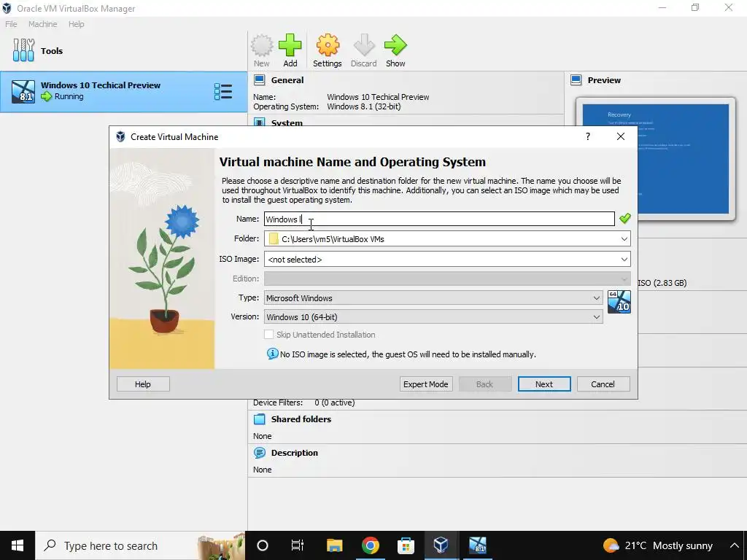
Task: Open the File menu
Action: (11, 24)
